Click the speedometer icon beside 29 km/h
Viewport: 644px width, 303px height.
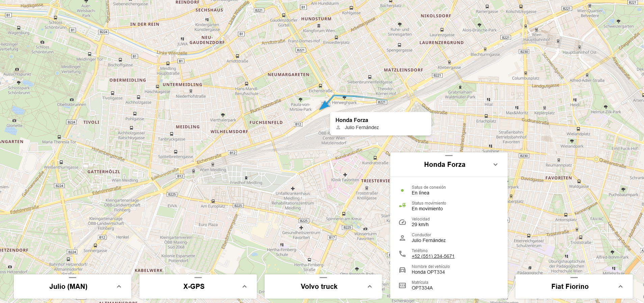(402, 222)
